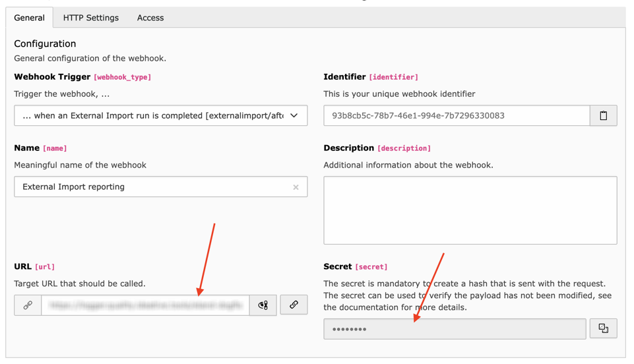Open the link browser button for URL

click(294, 305)
